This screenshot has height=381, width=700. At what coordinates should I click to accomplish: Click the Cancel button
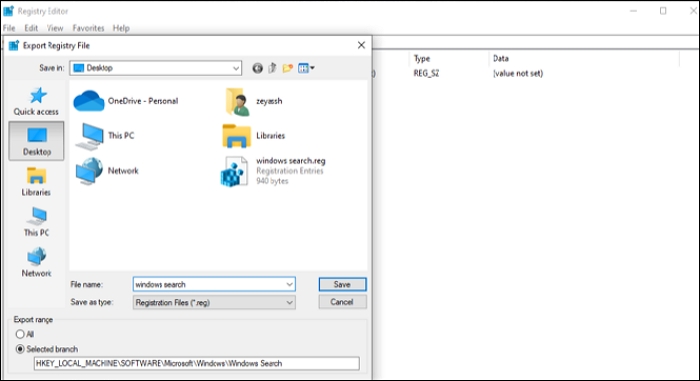(x=342, y=302)
